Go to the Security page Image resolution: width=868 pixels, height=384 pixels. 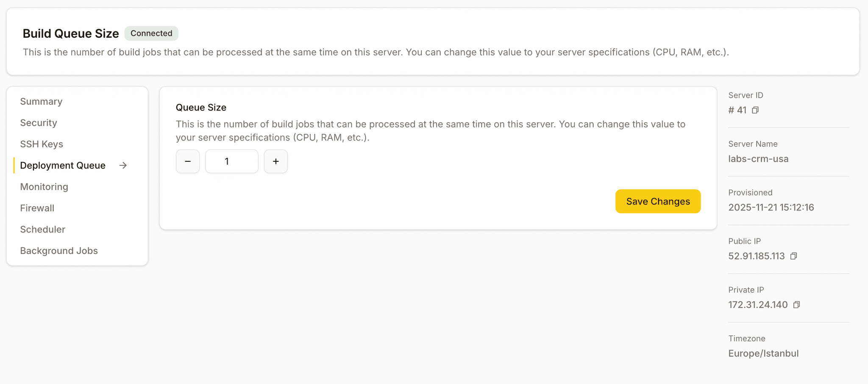pyautogui.click(x=39, y=123)
